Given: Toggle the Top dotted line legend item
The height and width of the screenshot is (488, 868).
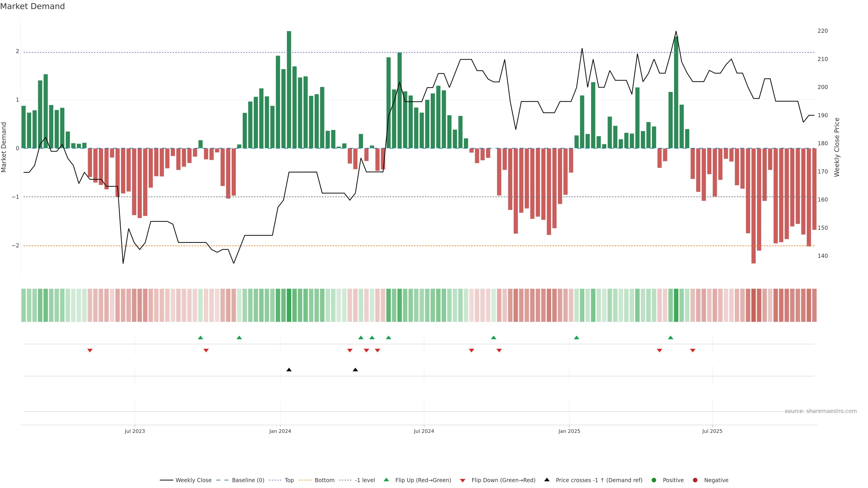Looking at the screenshot, I should click(275, 480).
